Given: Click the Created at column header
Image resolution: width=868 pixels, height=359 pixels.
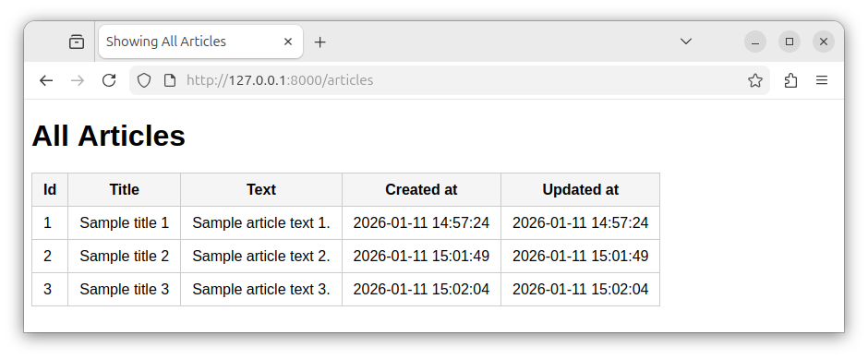Looking at the screenshot, I should [x=421, y=190].
